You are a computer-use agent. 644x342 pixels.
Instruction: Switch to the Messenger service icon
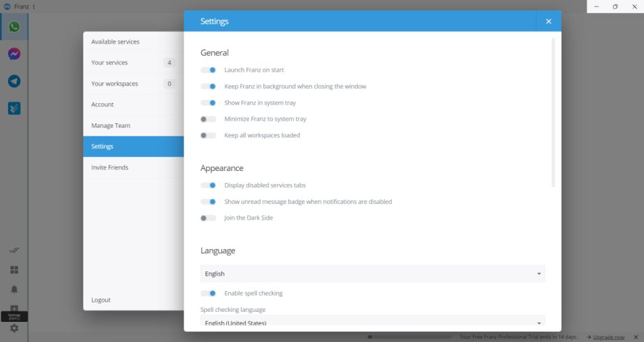click(x=14, y=54)
